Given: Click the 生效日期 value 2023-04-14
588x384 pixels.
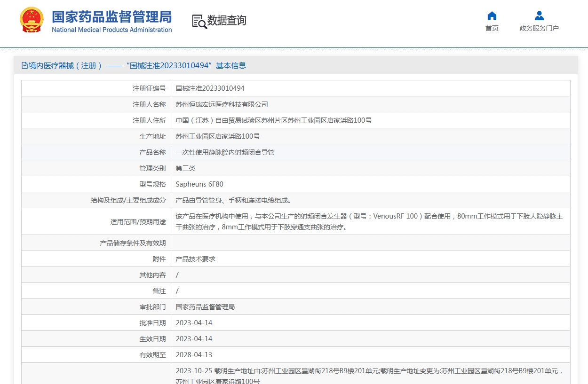Looking at the screenshot, I should (194, 339).
